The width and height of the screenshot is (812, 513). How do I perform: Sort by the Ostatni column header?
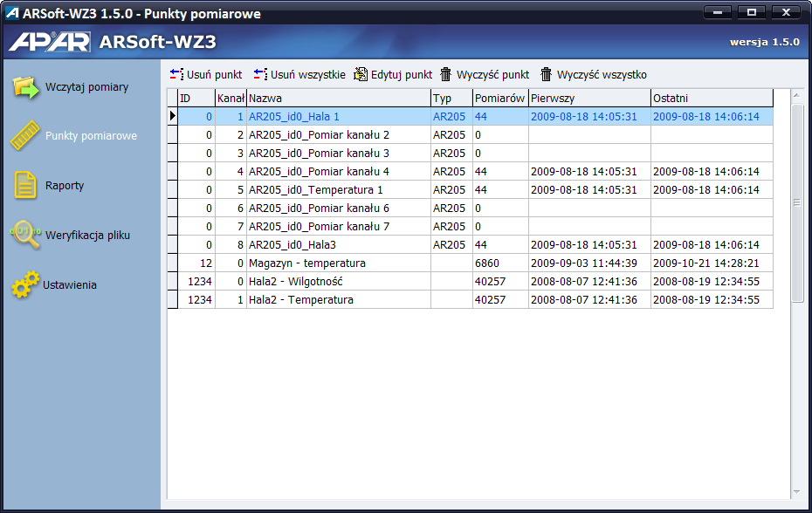(712, 98)
